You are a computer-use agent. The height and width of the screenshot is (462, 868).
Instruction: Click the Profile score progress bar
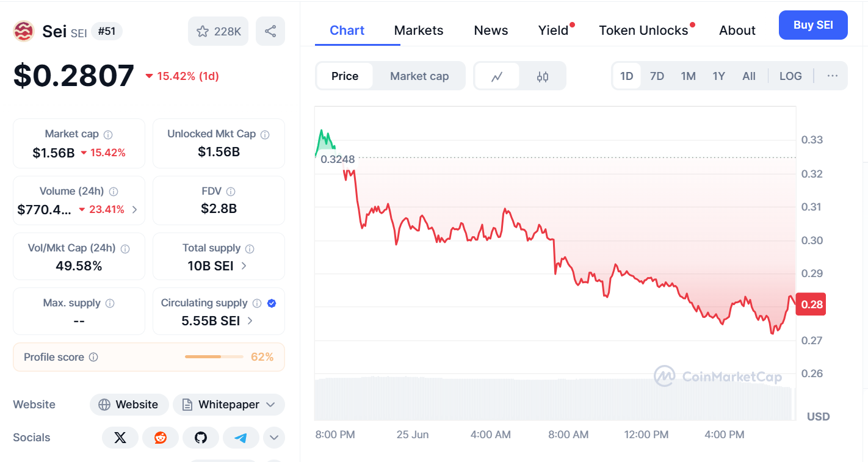pos(214,357)
